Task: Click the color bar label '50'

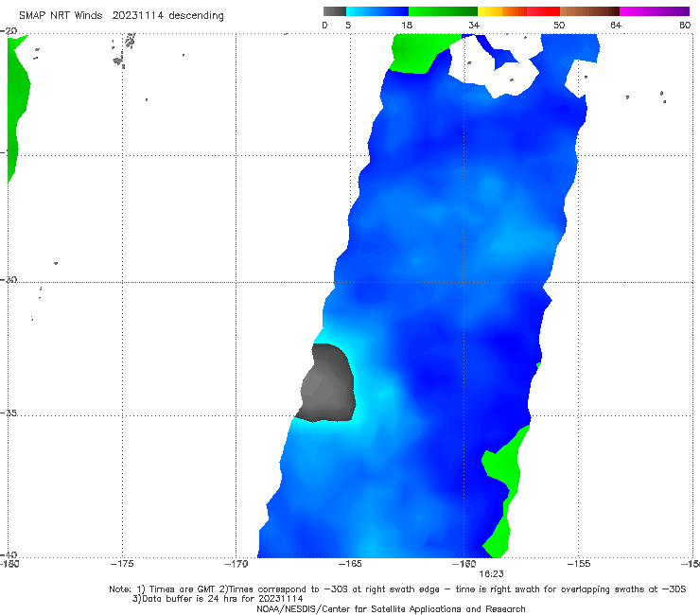Action: 559,25
